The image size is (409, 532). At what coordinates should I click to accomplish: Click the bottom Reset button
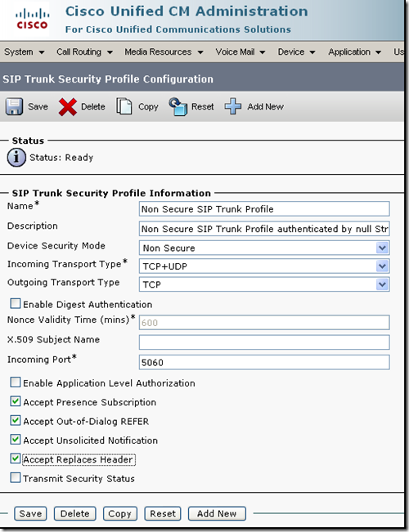pyautogui.click(x=163, y=514)
